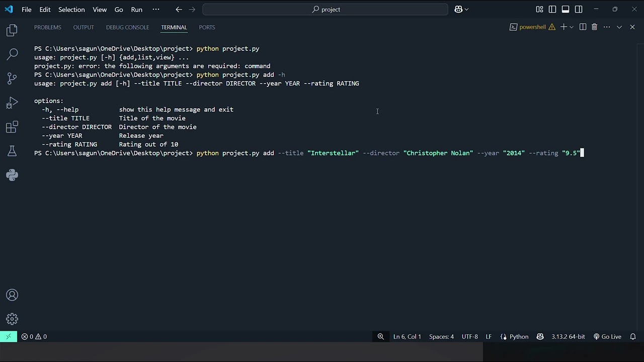Open the Source Control view

pos(12,78)
